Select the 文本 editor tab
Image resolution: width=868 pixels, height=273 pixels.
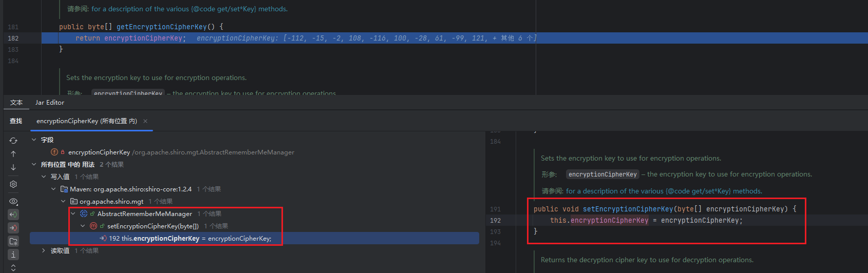click(x=16, y=103)
